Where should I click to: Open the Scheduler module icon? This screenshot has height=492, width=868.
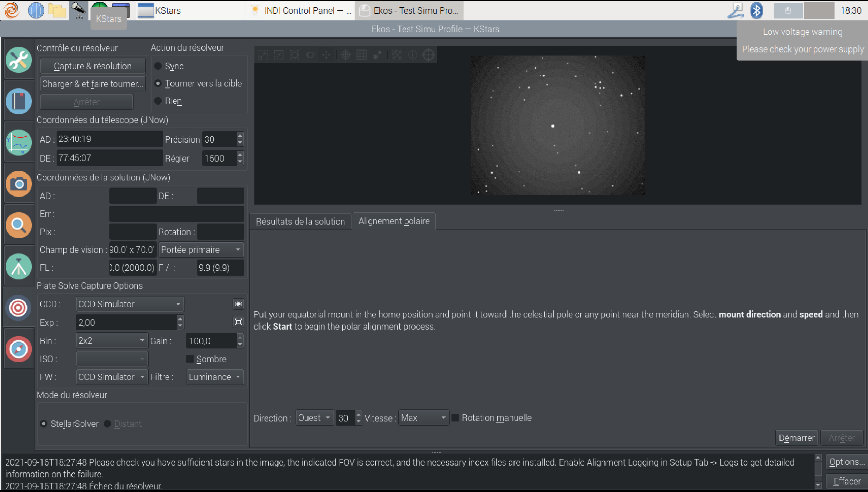click(18, 101)
